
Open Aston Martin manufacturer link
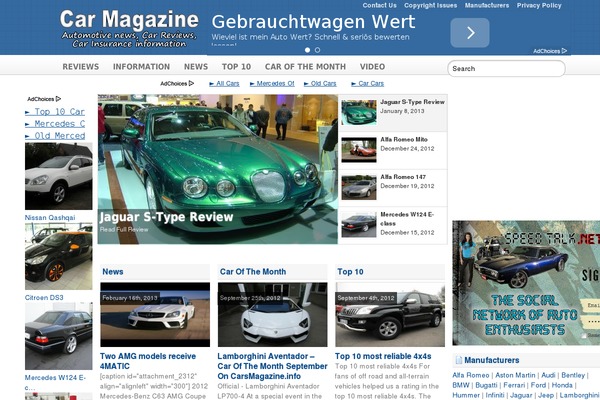[515, 375]
